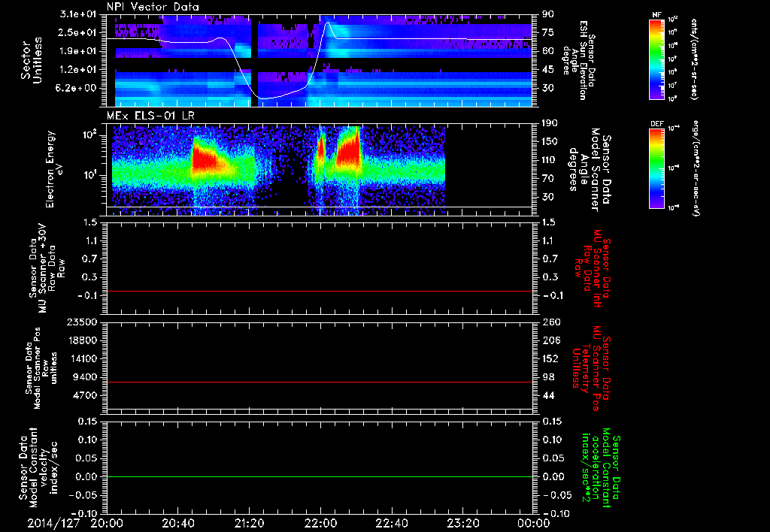Click the NF flux color bar
This screenshot has width=770, height=532.
pos(657,59)
